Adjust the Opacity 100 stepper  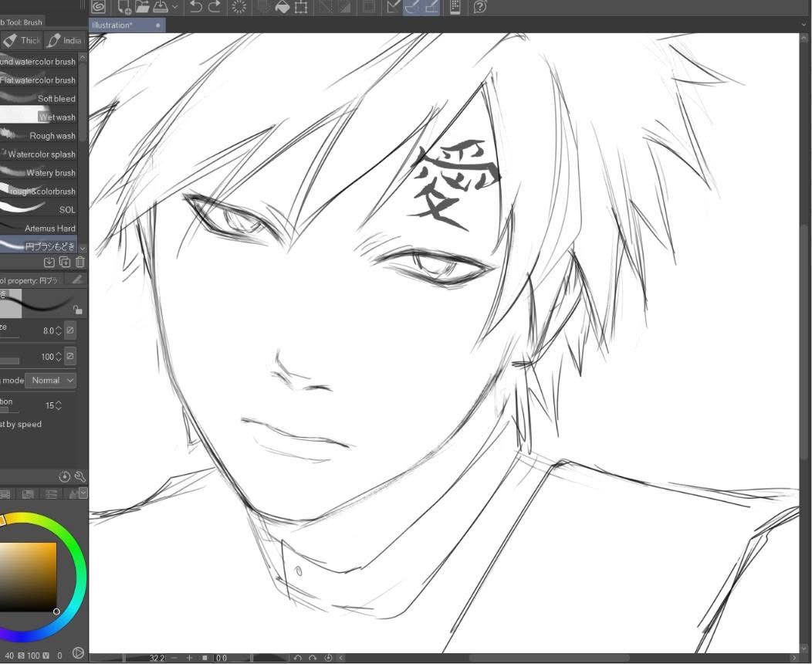click(x=58, y=357)
